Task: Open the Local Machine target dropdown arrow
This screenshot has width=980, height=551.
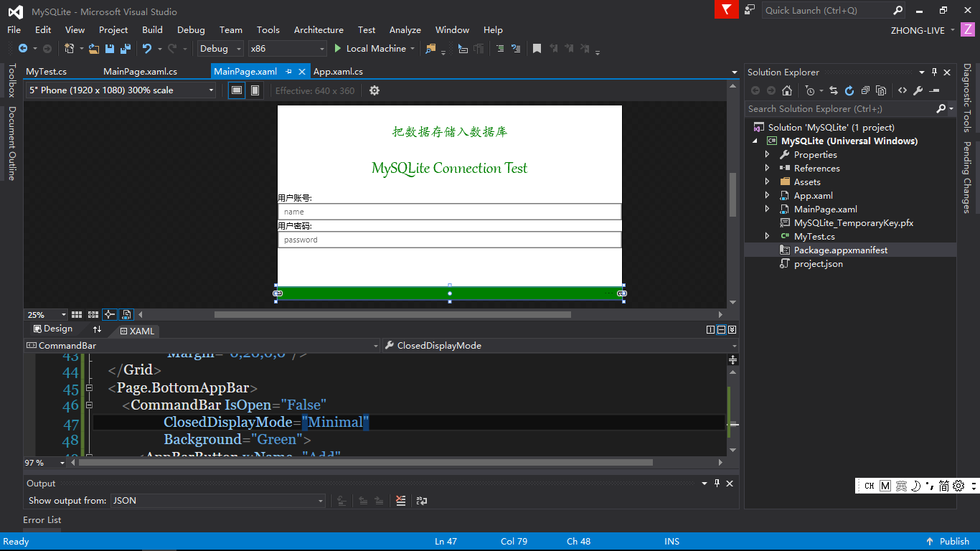Action: coord(413,49)
